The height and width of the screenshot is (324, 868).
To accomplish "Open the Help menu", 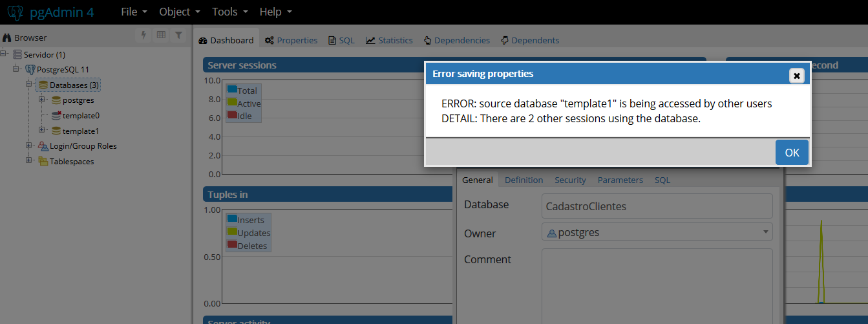I will 275,12.
